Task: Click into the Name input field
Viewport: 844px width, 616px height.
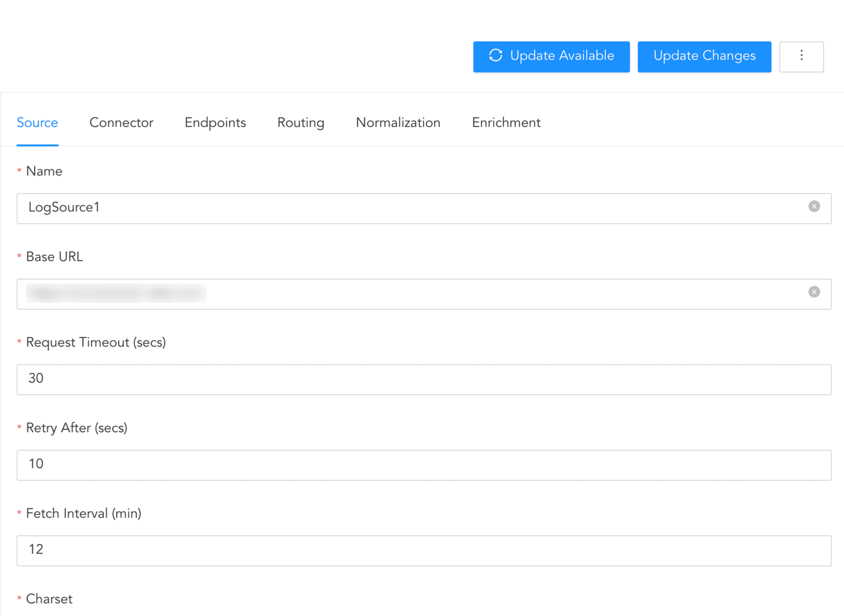Action: point(410,208)
